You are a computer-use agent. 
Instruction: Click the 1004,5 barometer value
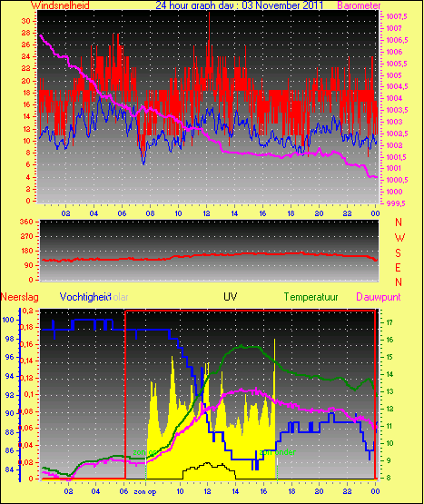[397, 86]
